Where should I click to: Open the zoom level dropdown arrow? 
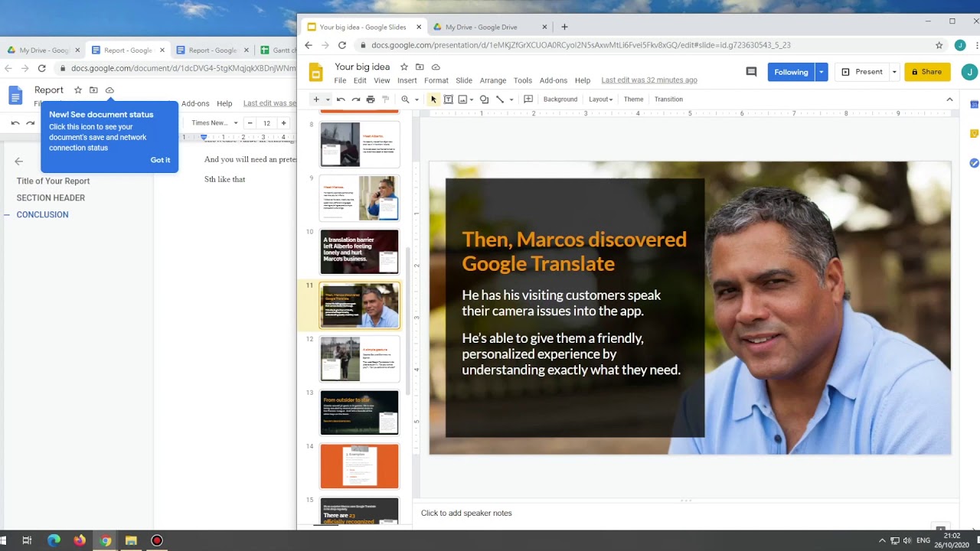pyautogui.click(x=416, y=99)
